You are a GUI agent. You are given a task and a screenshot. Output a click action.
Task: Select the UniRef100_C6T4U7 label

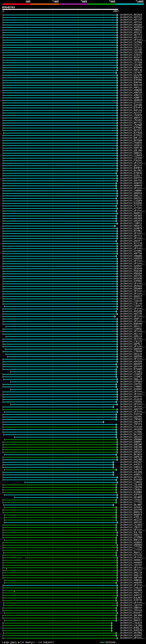click(x=131, y=72)
